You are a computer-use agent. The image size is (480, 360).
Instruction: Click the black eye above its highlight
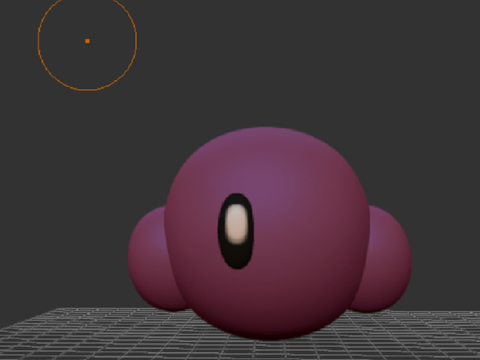(x=237, y=198)
